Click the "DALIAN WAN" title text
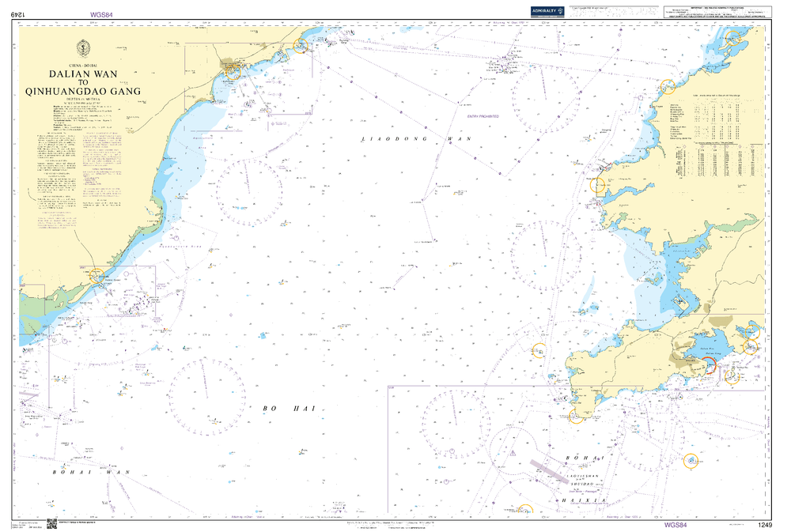This screenshot has width=791, height=532. [83, 74]
